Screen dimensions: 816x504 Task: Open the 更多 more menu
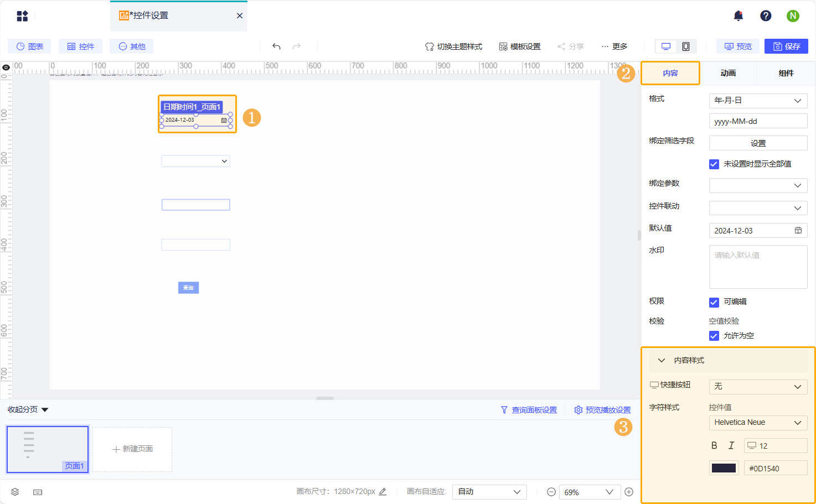click(614, 46)
